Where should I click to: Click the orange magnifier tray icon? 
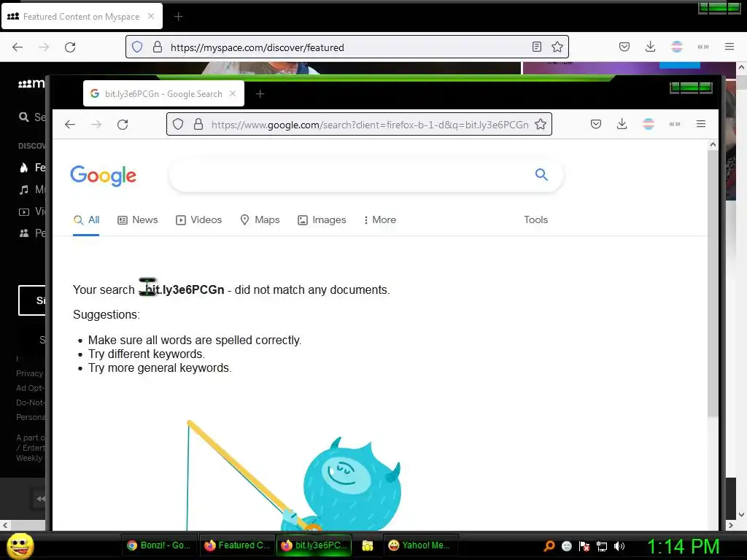[549, 546]
